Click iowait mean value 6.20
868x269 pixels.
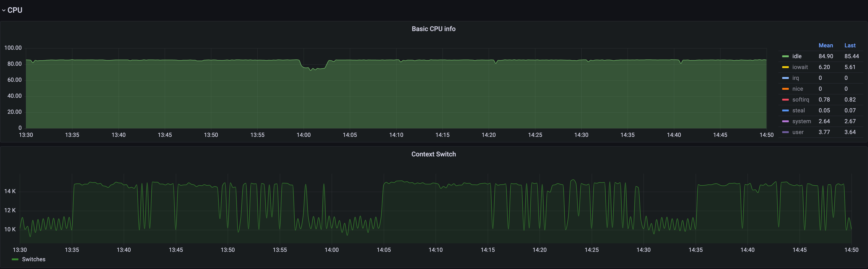(824, 67)
